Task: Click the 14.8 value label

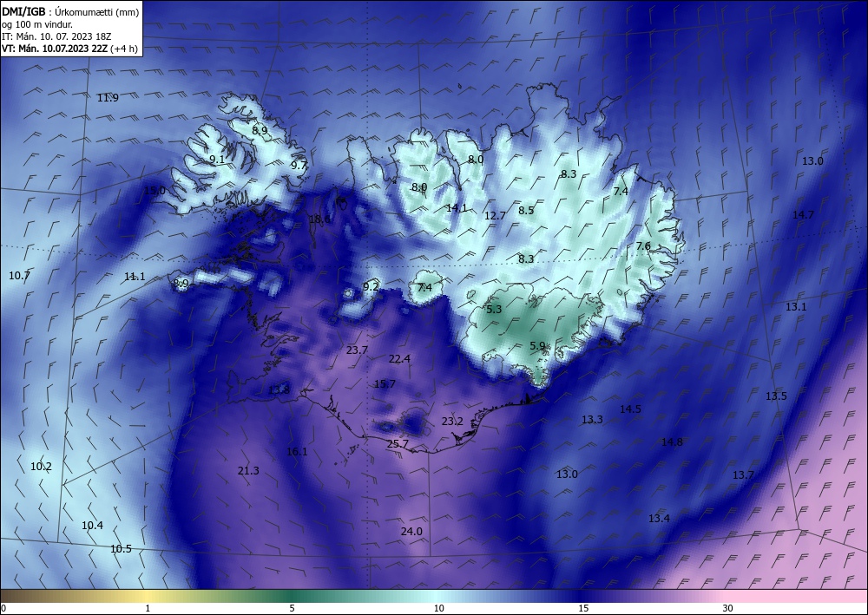Action: click(x=672, y=442)
